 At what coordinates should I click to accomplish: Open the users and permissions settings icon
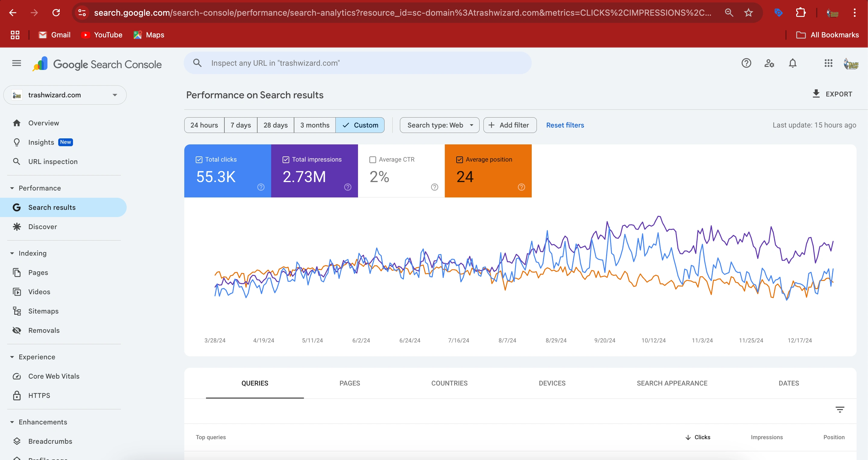[x=769, y=63]
